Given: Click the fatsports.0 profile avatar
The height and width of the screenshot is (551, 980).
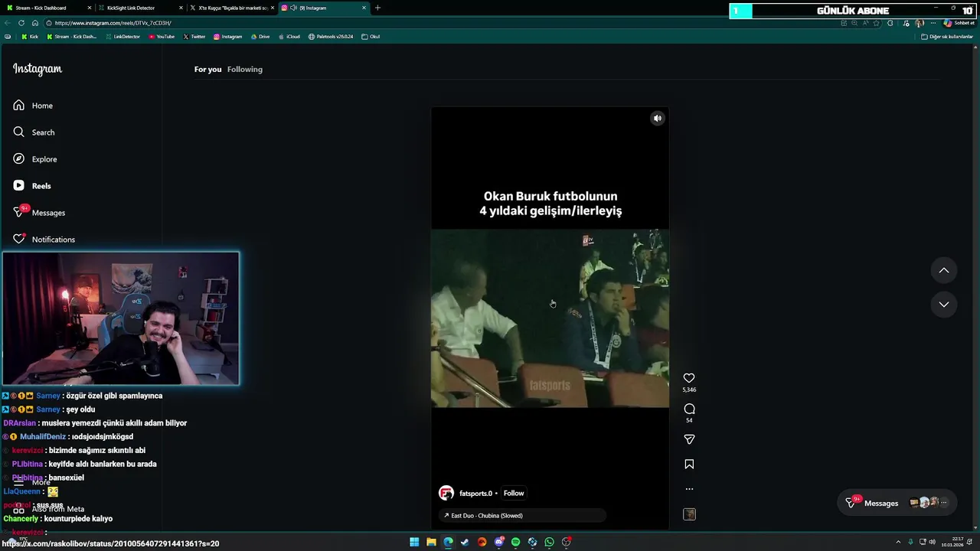Looking at the screenshot, I should (446, 494).
